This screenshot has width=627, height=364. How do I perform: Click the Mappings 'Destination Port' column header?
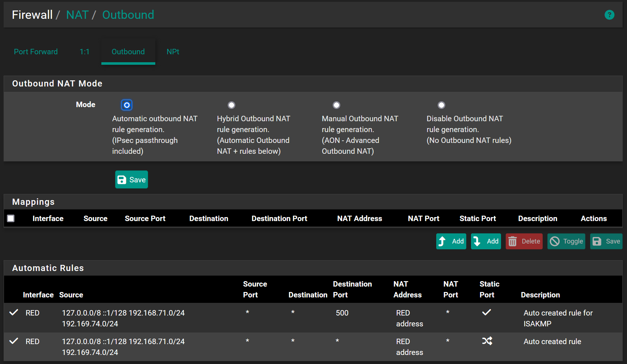tap(279, 219)
